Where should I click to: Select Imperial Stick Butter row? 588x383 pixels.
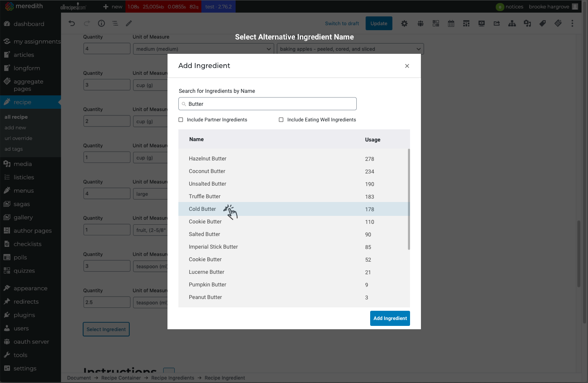click(294, 247)
